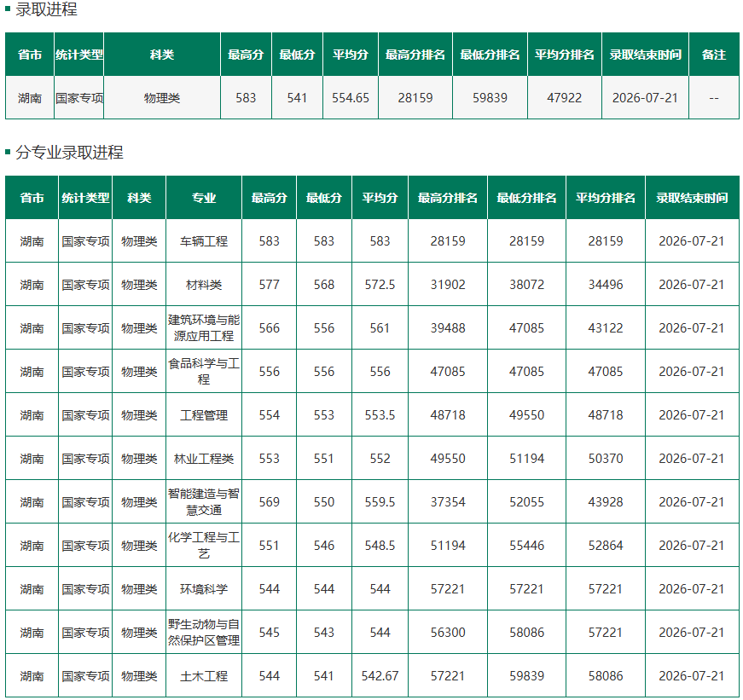
Task: Click lowest rank 38072 in 材料类 row
Action: point(526,285)
